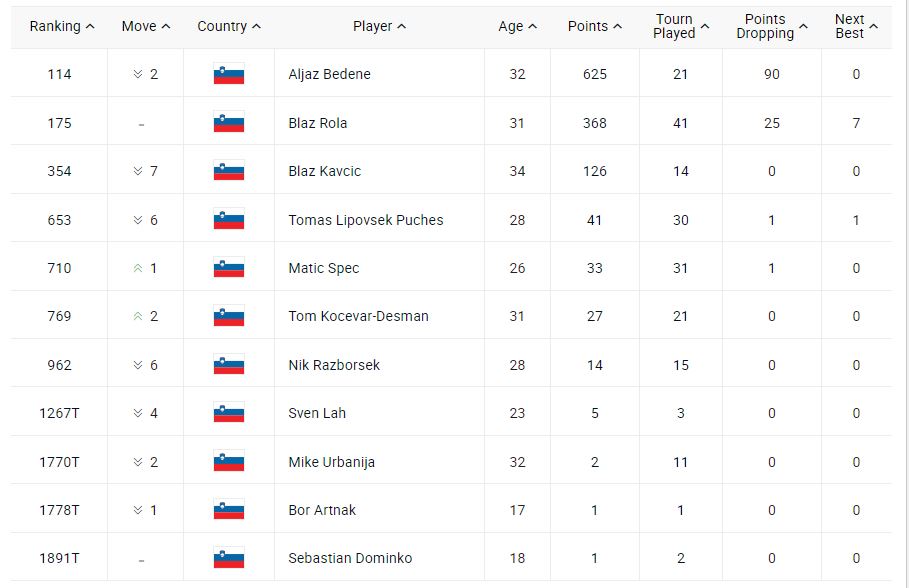
Task: Open Mike Urbanija's player page
Action: click(x=331, y=462)
